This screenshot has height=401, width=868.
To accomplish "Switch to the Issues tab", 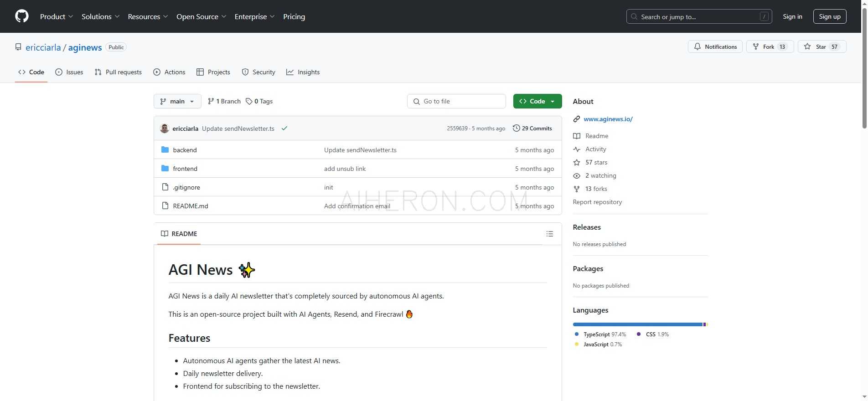I will pyautogui.click(x=69, y=72).
